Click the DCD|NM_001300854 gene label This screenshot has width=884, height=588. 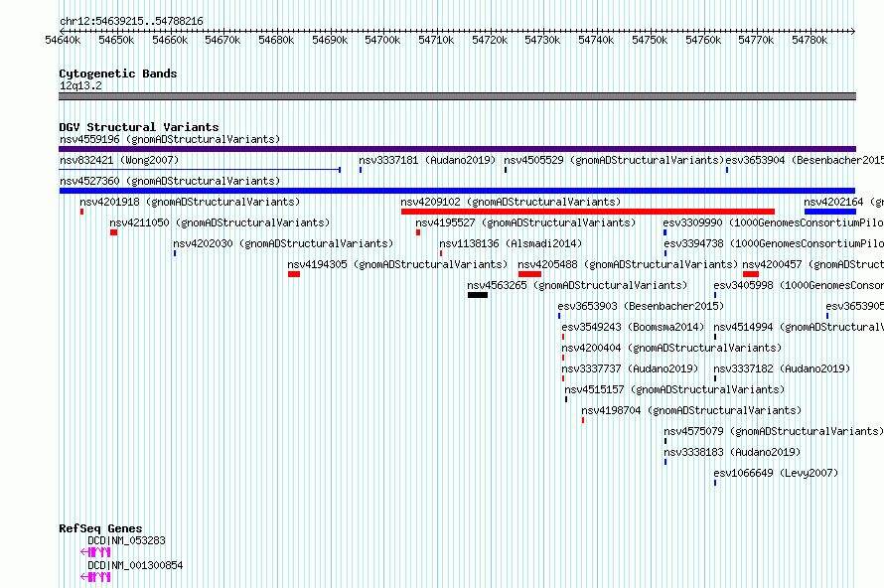point(135,565)
